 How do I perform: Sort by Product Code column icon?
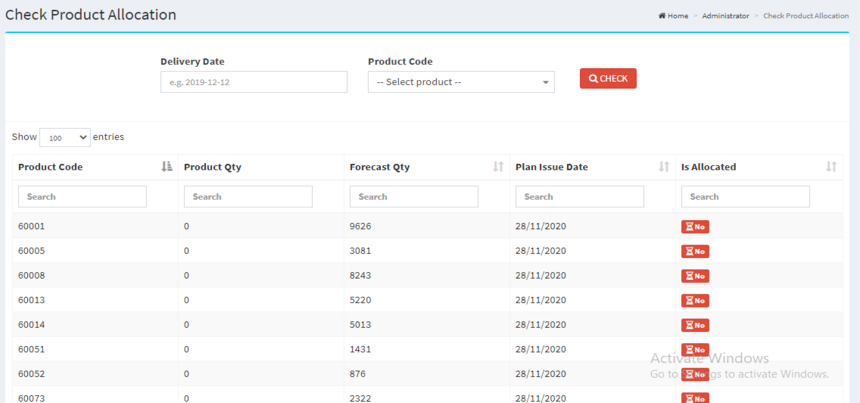pos(167,167)
